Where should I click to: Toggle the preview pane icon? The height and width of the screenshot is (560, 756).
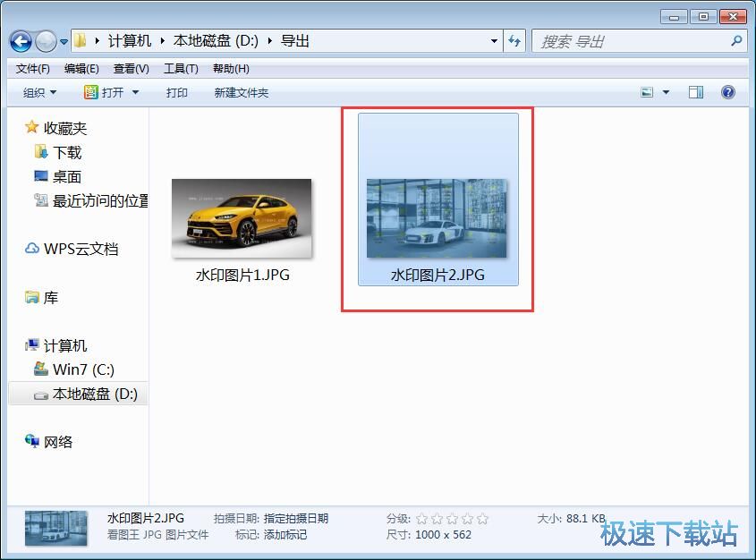(x=696, y=92)
